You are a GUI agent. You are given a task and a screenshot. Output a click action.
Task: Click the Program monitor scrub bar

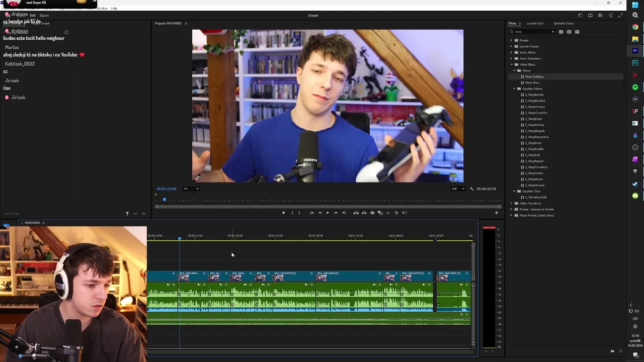pyautogui.click(x=328, y=200)
